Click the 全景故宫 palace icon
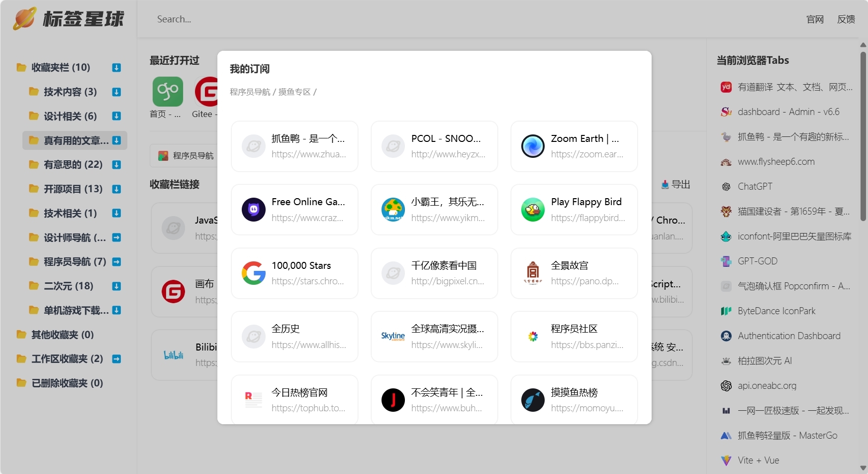 [533, 273]
